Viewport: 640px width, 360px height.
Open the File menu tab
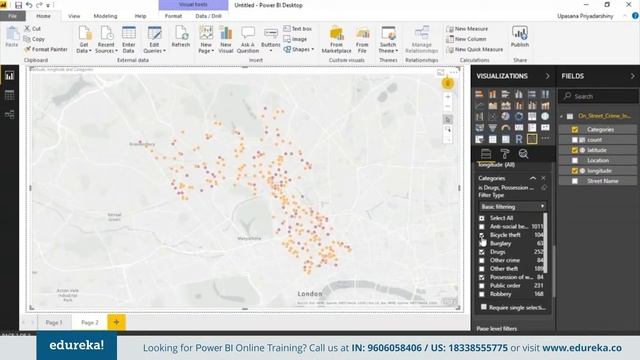click(13, 16)
